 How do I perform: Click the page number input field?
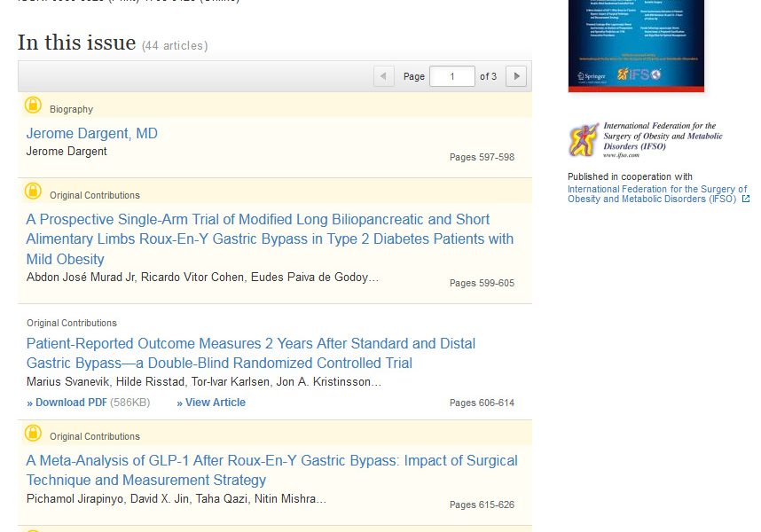[x=451, y=76]
